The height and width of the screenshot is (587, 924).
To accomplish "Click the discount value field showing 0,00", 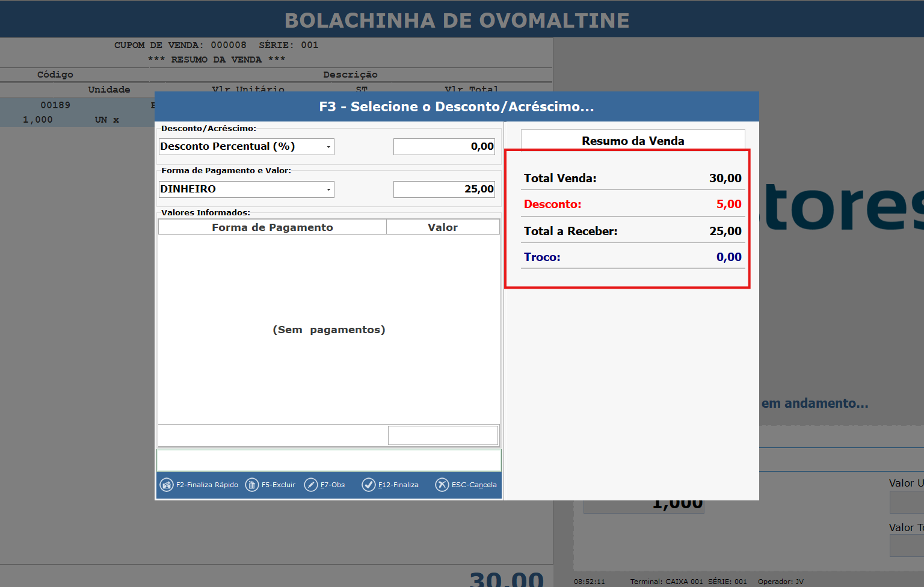I will tap(444, 147).
